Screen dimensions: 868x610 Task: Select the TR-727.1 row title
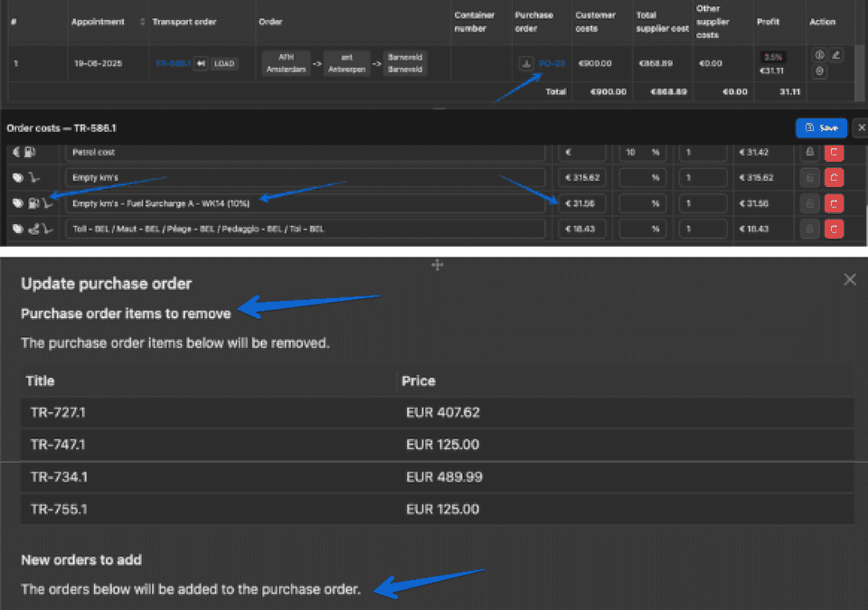point(58,412)
